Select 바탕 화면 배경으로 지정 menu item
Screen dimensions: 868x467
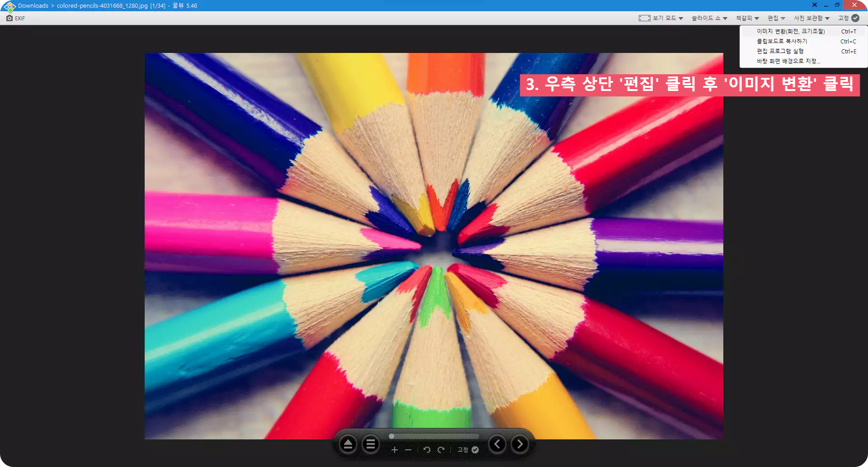pos(803,61)
